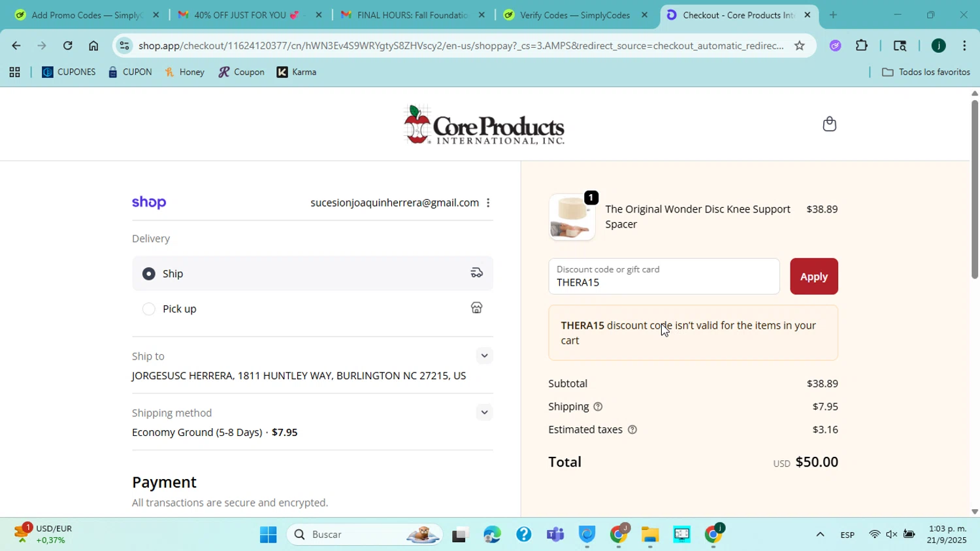Close the Checkout Core Products tab
This screenshot has height=551, width=980.
point(808,15)
